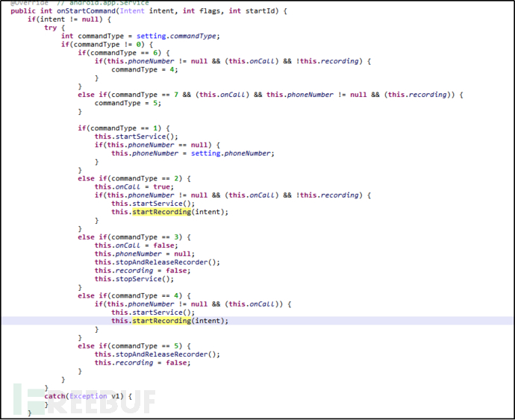Click stopAndReleaseRecorder call under commandType == 5
The image size is (515, 420).
(x=157, y=354)
